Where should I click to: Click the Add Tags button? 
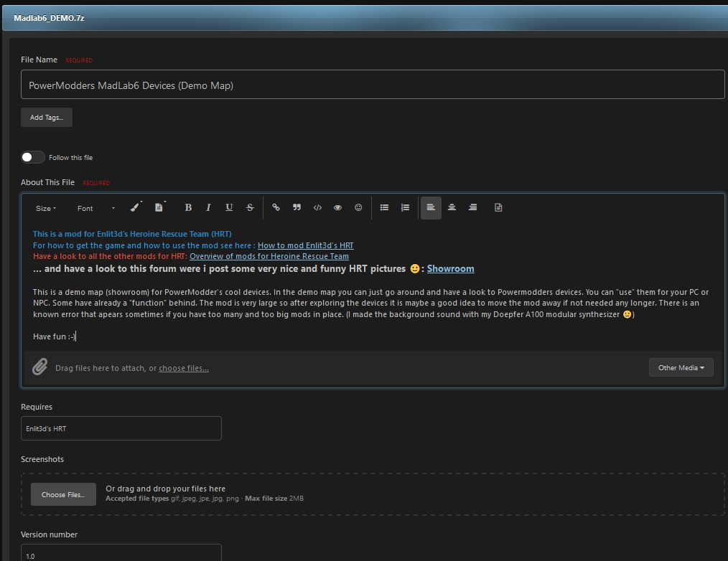(x=47, y=118)
